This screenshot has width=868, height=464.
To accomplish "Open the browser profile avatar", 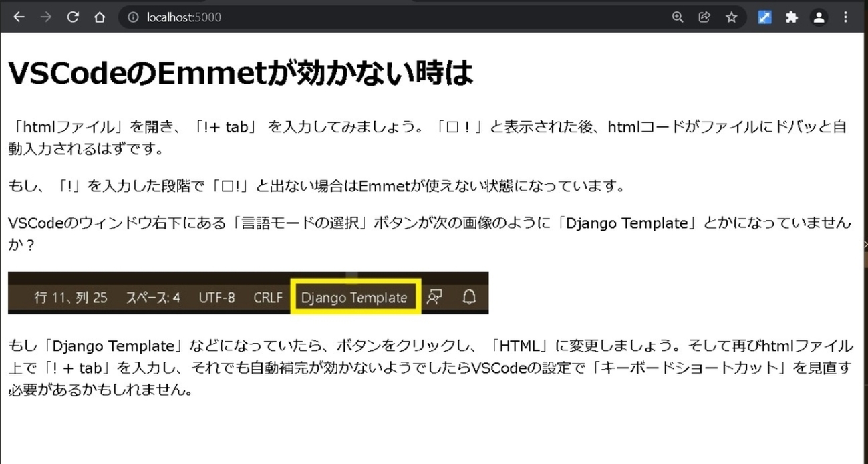I will coord(819,18).
